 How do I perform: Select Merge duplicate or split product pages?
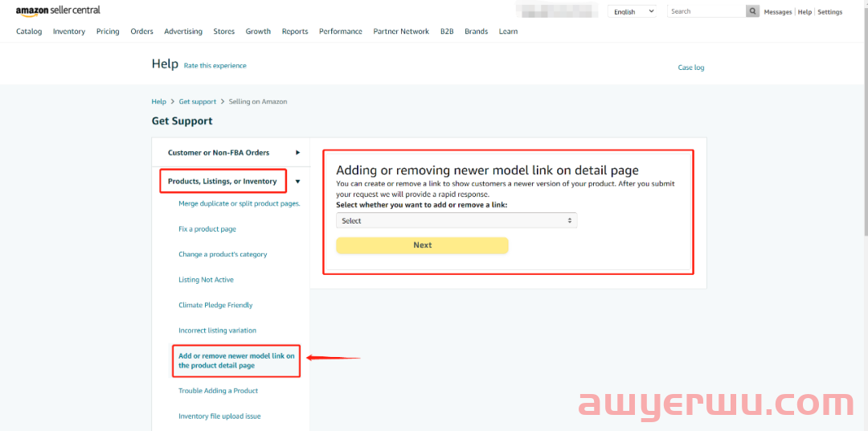[x=240, y=203]
